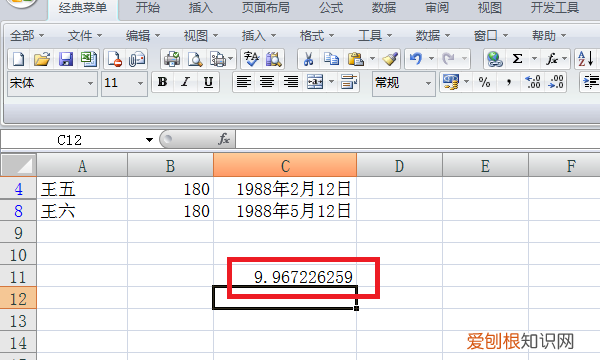Click into the formula bar input
Viewport: 600px width, 360px height.
click(418, 139)
